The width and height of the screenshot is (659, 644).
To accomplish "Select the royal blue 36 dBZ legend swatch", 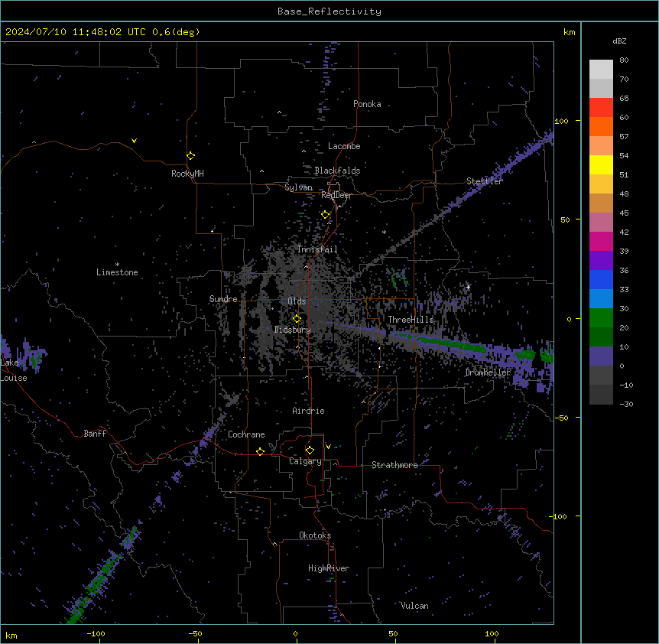I will [x=601, y=279].
